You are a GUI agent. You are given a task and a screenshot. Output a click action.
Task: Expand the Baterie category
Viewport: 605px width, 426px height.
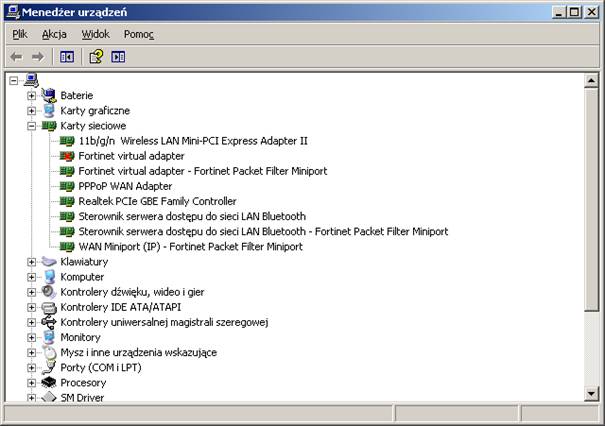coord(32,96)
